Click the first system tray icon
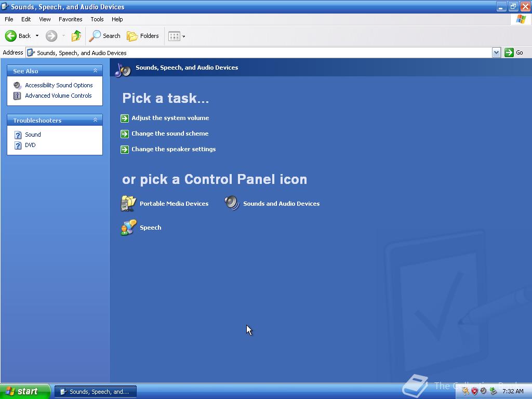This screenshot has height=399, width=532. coord(465,391)
